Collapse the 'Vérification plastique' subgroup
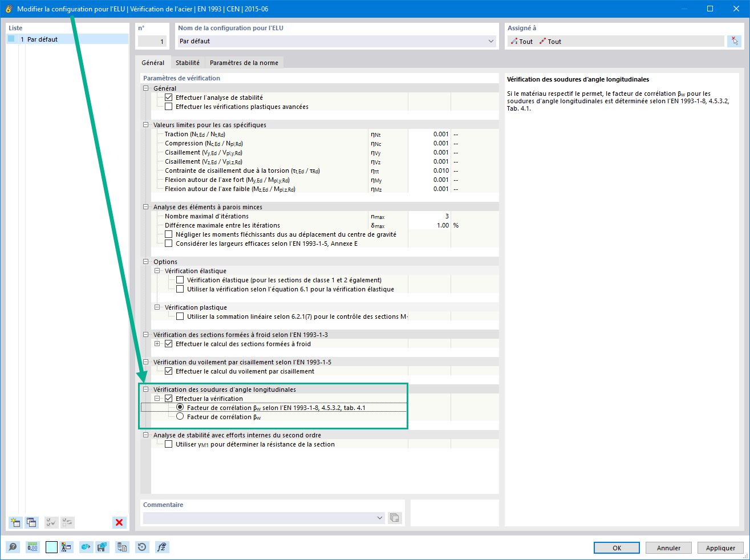 [x=157, y=307]
